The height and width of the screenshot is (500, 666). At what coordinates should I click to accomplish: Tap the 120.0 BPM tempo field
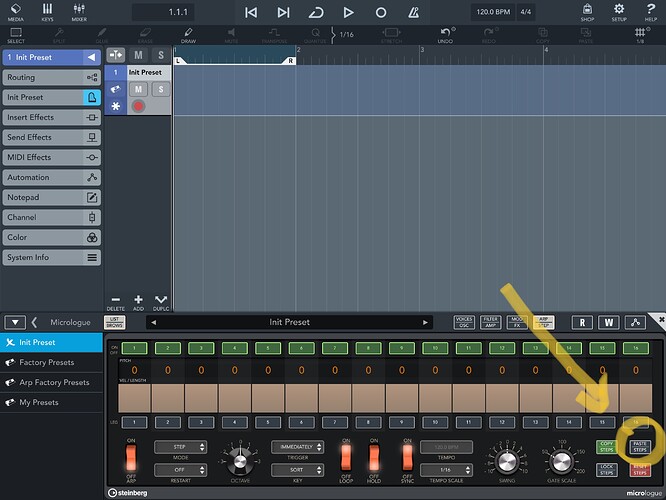click(x=493, y=12)
